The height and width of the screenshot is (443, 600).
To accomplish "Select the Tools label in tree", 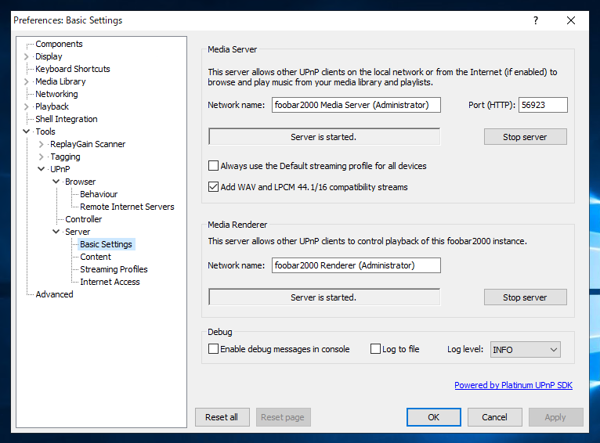I will click(x=46, y=132).
